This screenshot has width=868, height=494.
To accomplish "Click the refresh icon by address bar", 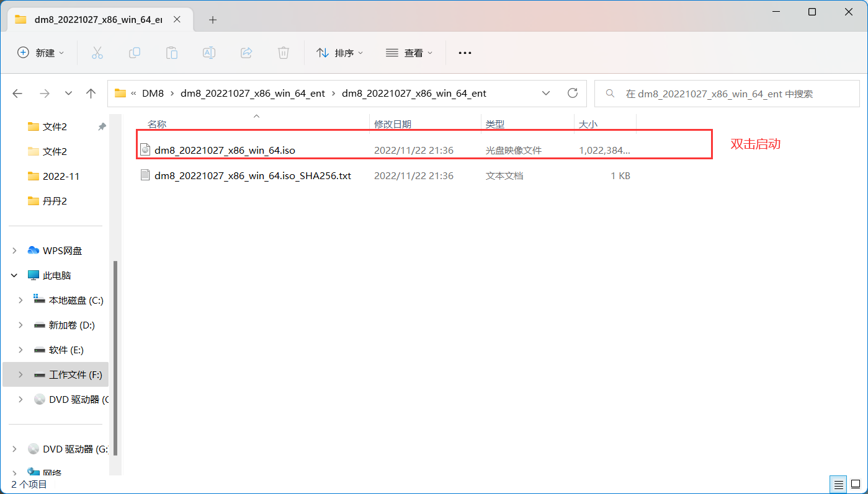I will point(573,94).
